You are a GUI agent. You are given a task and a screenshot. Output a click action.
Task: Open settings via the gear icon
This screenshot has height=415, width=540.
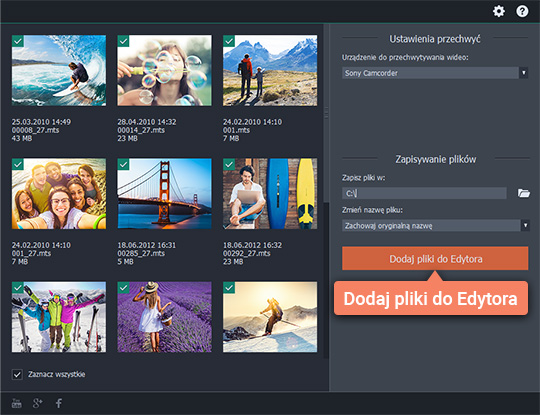click(x=499, y=11)
